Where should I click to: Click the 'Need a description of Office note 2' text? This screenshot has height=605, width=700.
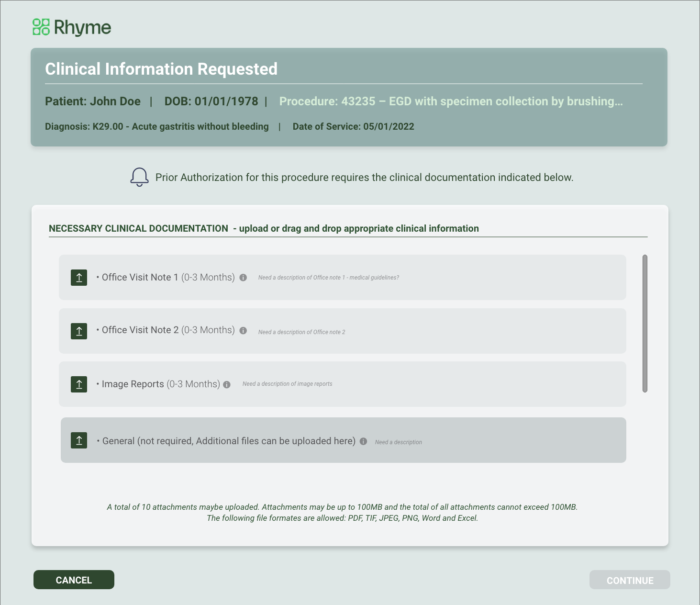301,332
